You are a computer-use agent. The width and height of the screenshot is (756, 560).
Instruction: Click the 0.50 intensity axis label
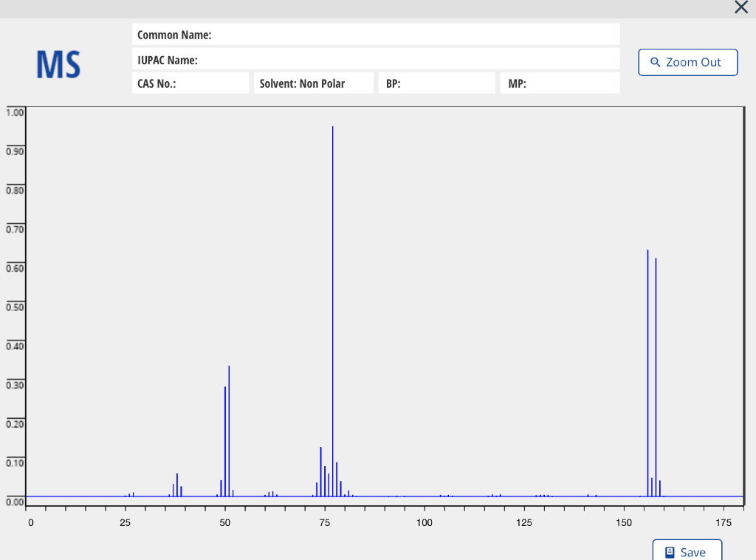point(13,307)
